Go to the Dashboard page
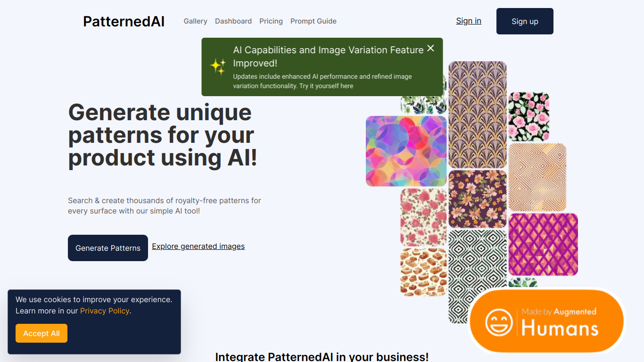The height and width of the screenshot is (362, 644). click(x=233, y=21)
